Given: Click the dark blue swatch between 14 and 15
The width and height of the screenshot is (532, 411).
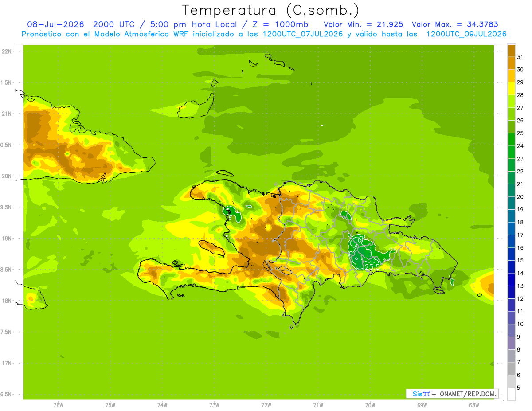Looking at the screenshot, I should pos(511,267).
